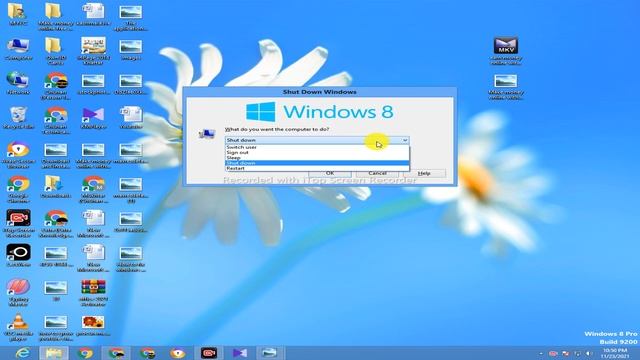This screenshot has width=640, height=360.
Task: Launch Avast Secure Browser desktop shortcut
Action: coord(18,155)
